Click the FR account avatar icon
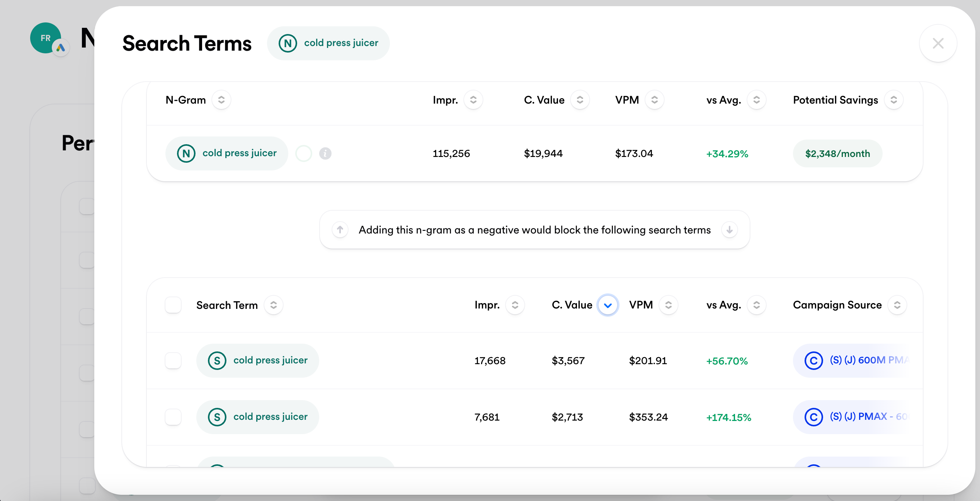 46,38
